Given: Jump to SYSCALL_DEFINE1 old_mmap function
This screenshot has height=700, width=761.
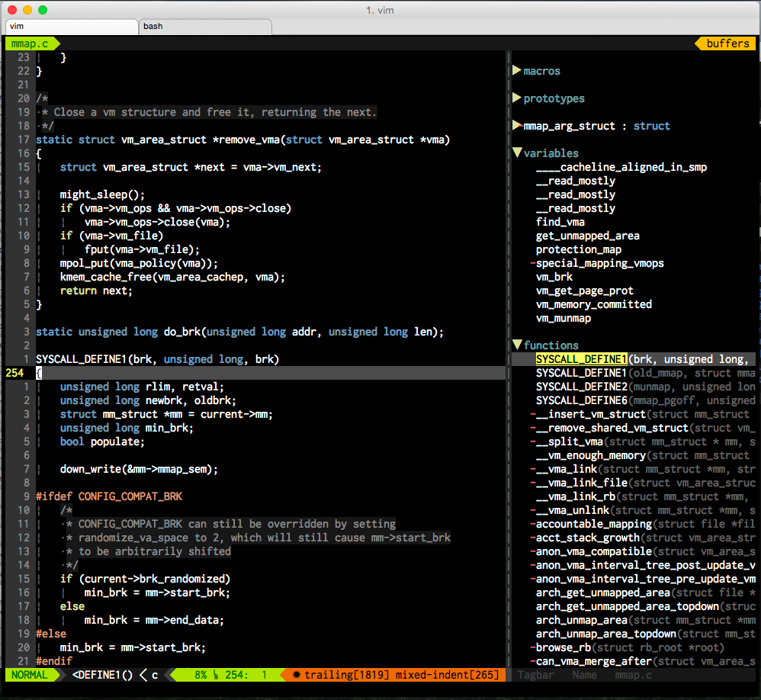Looking at the screenshot, I should pyautogui.click(x=646, y=374).
